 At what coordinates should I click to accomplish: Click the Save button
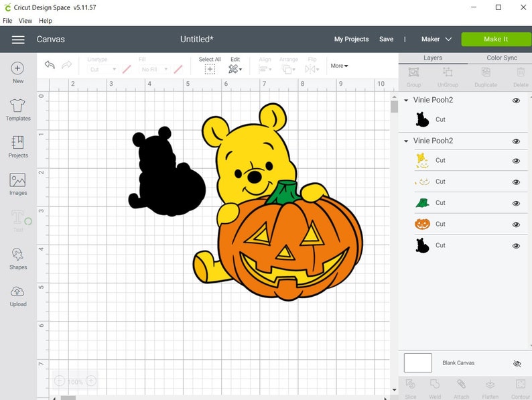[x=386, y=39]
